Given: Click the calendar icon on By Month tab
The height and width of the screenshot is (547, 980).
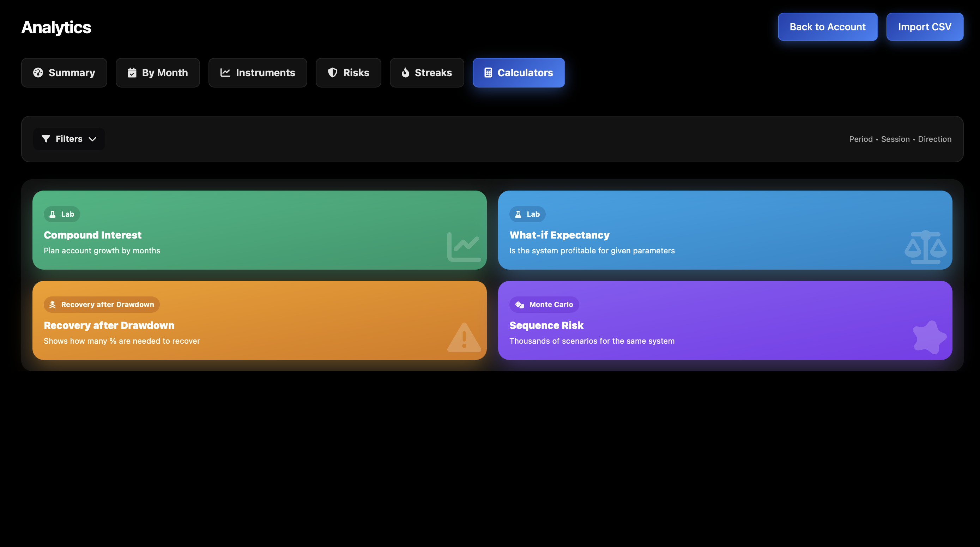Looking at the screenshot, I should [x=132, y=73].
